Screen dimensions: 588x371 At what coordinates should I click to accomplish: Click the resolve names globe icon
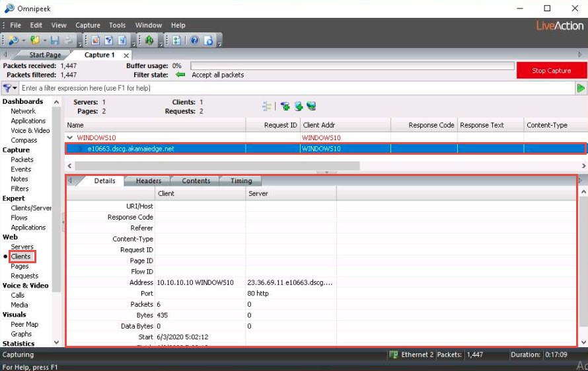pos(311,106)
